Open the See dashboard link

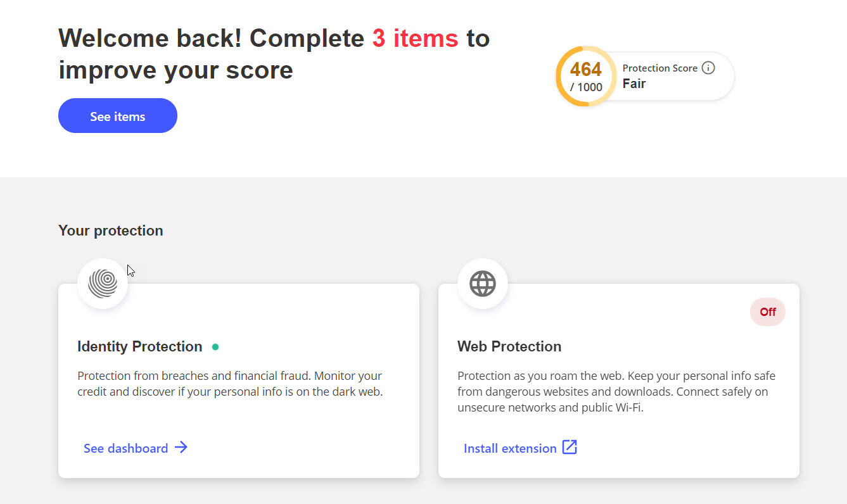[x=126, y=448]
